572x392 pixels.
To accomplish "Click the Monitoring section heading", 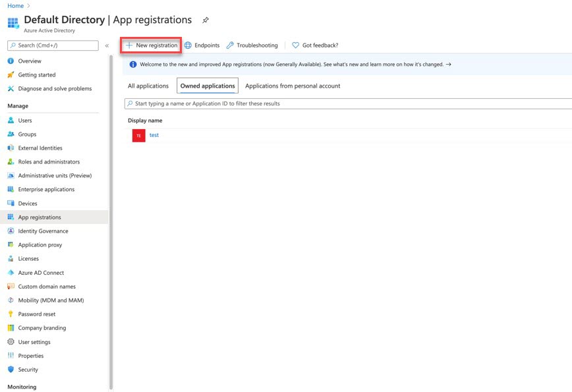I will [22, 387].
